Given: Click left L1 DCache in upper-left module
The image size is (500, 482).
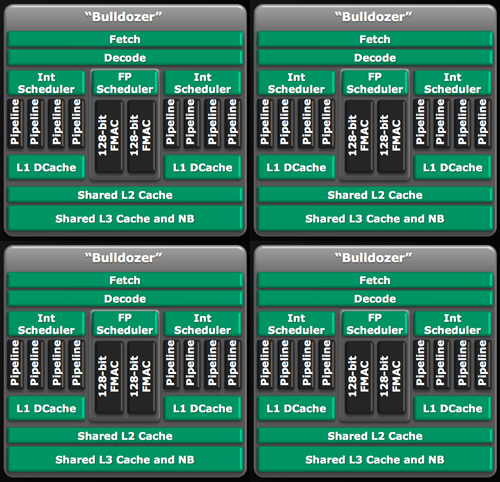Looking at the screenshot, I should 46,167.
